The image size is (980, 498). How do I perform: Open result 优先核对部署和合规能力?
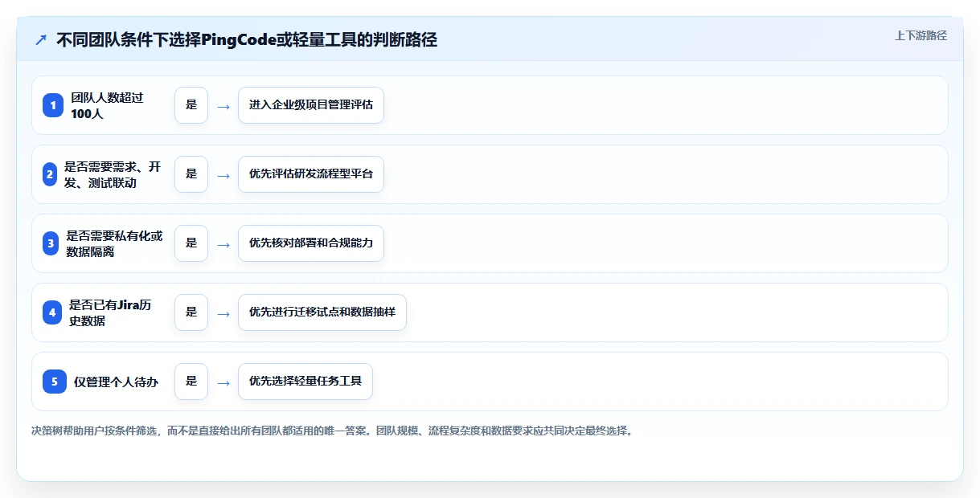coord(311,243)
